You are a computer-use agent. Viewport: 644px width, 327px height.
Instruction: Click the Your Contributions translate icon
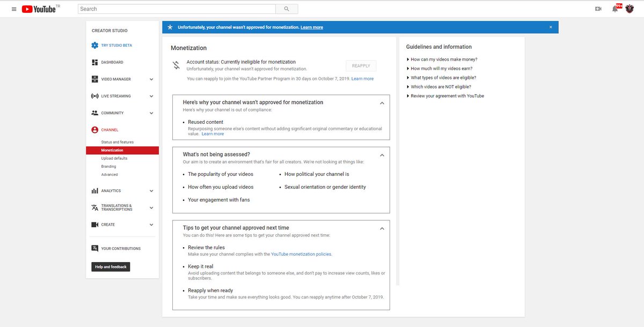(95, 248)
